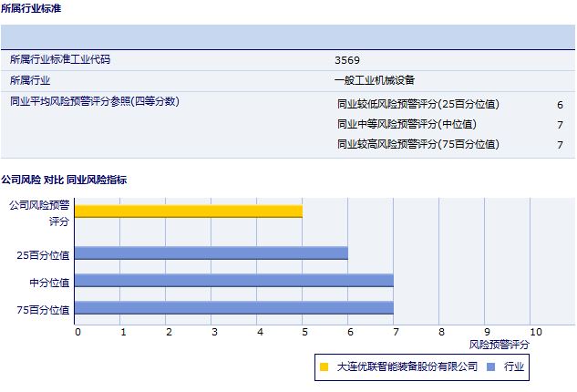Click the 75百分位值 blue bar
Screen dimensions: 577x392
tap(234, 309)
